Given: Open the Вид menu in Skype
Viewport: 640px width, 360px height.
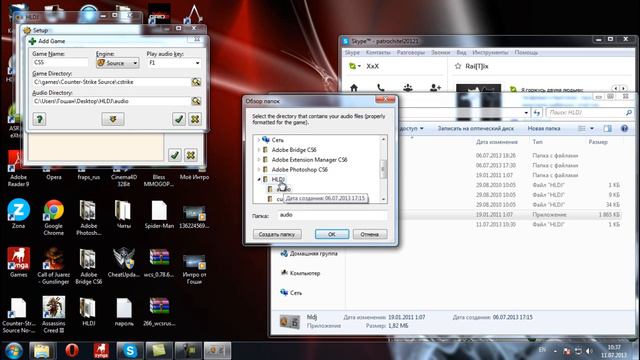Looking at the screenshot, I should [x=461, y=53].
